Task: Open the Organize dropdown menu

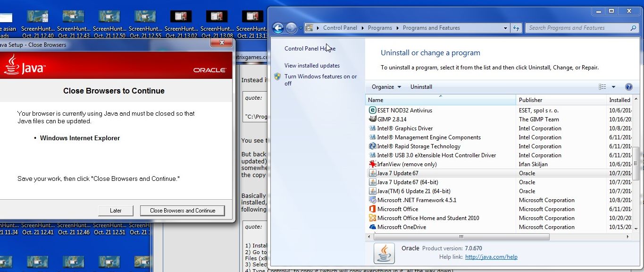Action: [x=386, y=87]
